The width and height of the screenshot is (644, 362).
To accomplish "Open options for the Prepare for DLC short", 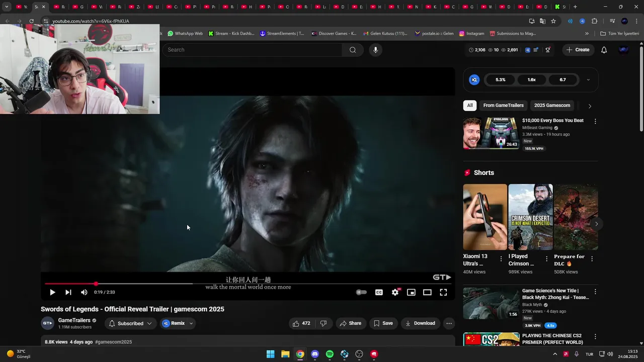I will [592, 259].
